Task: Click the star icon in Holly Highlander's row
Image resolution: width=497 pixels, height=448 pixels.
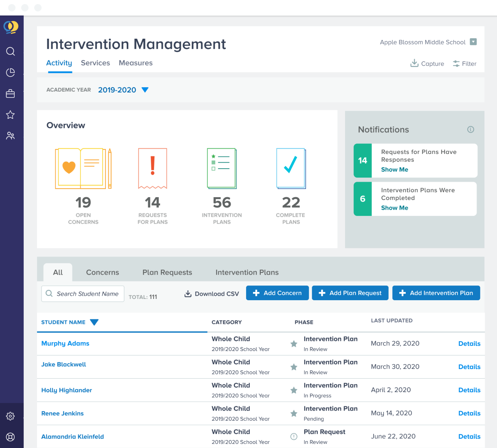Action: point(294,390)
